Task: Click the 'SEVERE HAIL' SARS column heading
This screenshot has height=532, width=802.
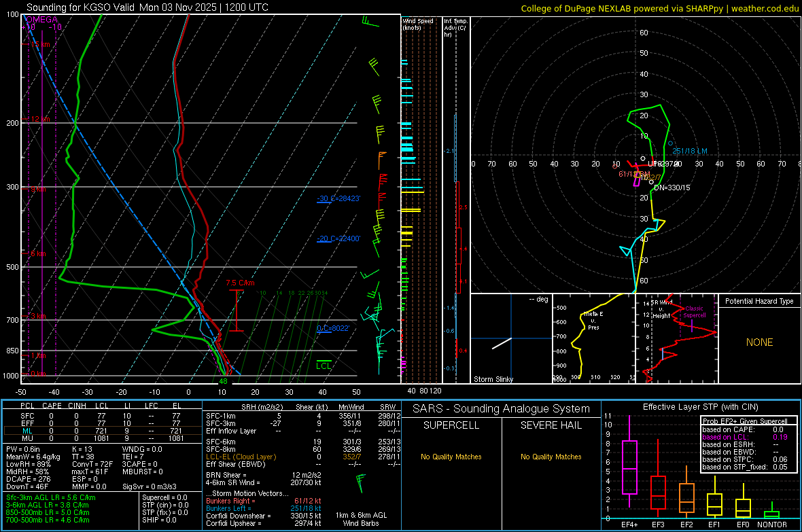Action: point(551,425)
